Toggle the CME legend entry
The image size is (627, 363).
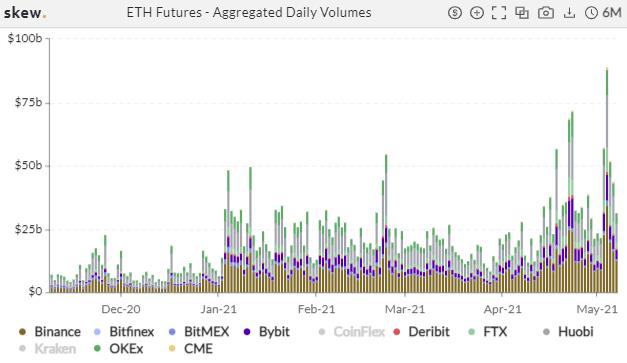(192, 349)
